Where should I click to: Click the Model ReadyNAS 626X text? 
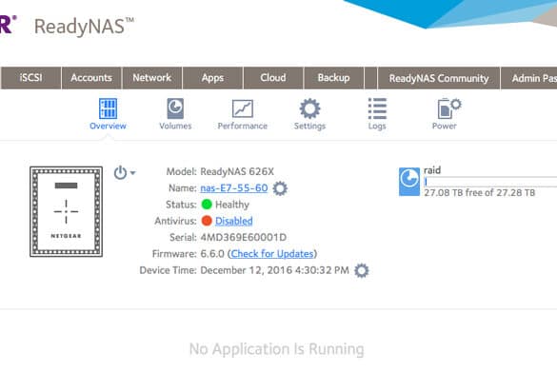pyautogui.click(x=237, y=171)
